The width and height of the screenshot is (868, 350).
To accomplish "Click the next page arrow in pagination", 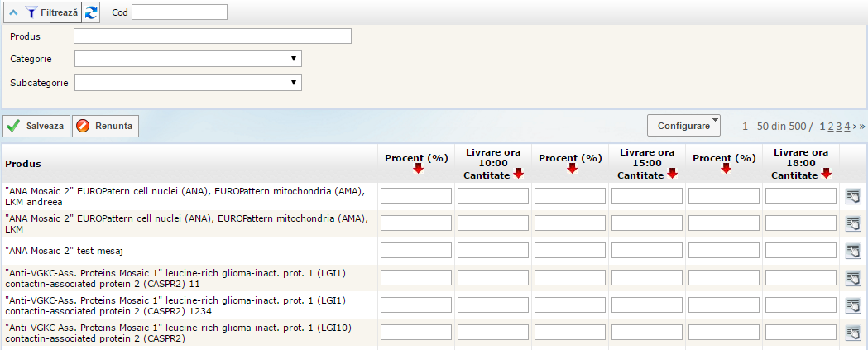I will tap(855, 127).
